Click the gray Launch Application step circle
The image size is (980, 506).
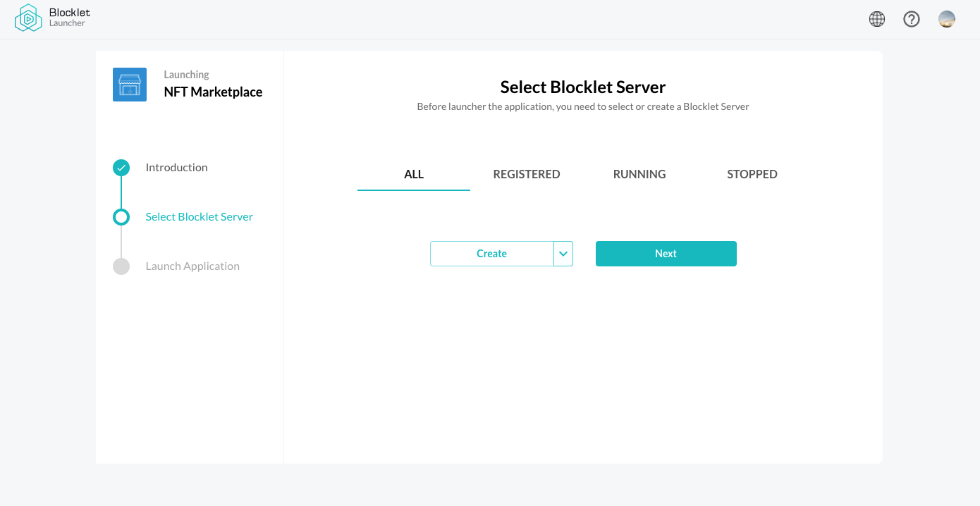tap(121, 266)
